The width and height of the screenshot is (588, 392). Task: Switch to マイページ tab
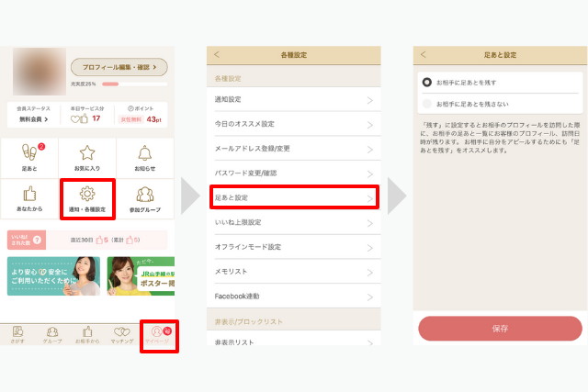(x=159, y=336)
